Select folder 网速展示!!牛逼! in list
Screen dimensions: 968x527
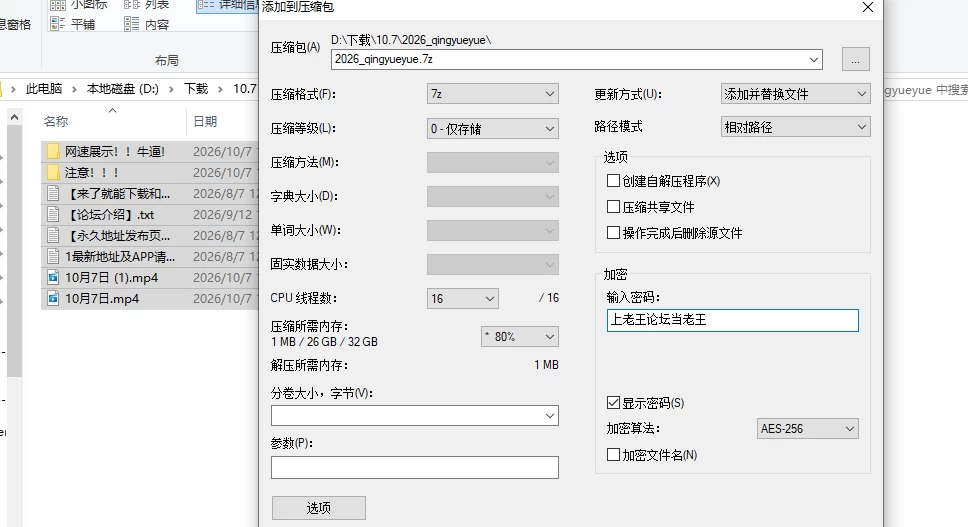point(115,152)
